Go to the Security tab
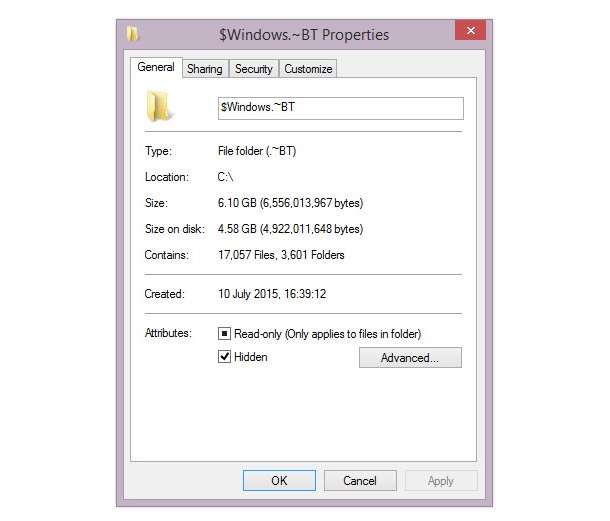Image resolution: width=610 pixels, height=521 pixels. point(254,69)
